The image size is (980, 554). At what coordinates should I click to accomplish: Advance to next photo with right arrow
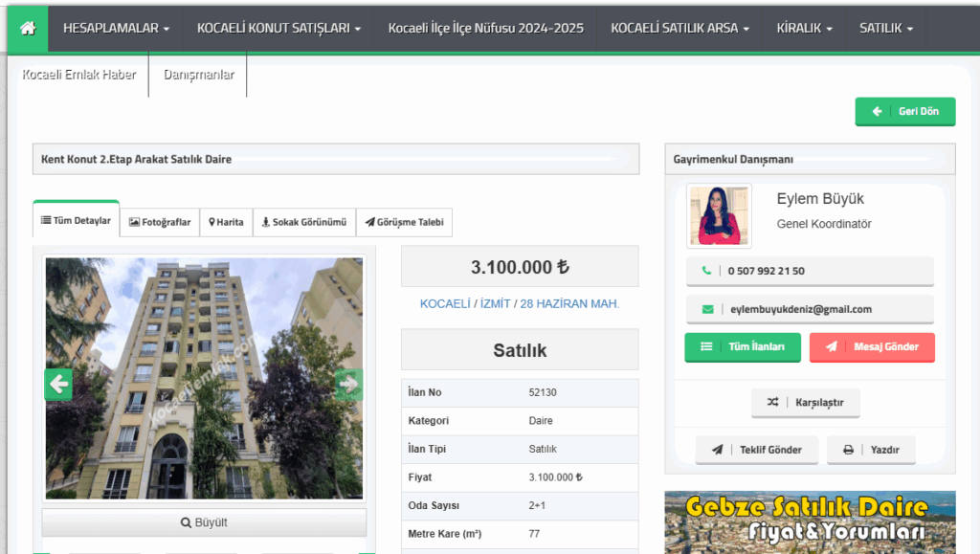tap(348, 385)
